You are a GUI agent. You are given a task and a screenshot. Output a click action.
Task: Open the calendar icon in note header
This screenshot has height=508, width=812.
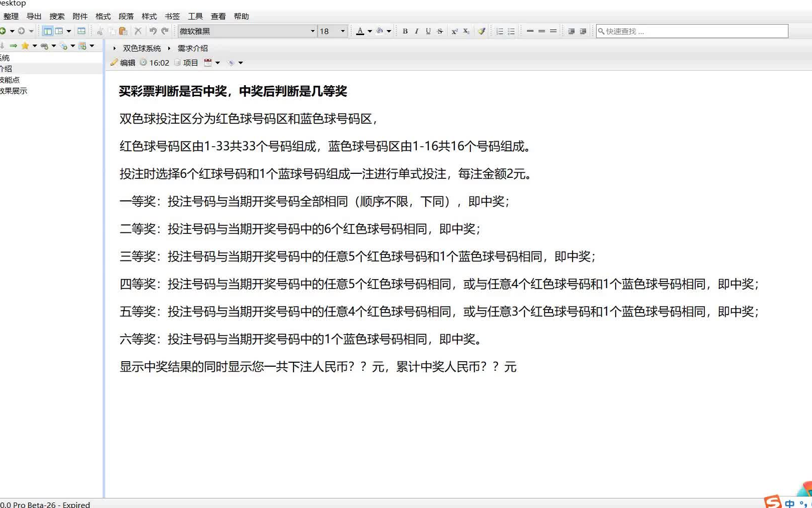208,63
